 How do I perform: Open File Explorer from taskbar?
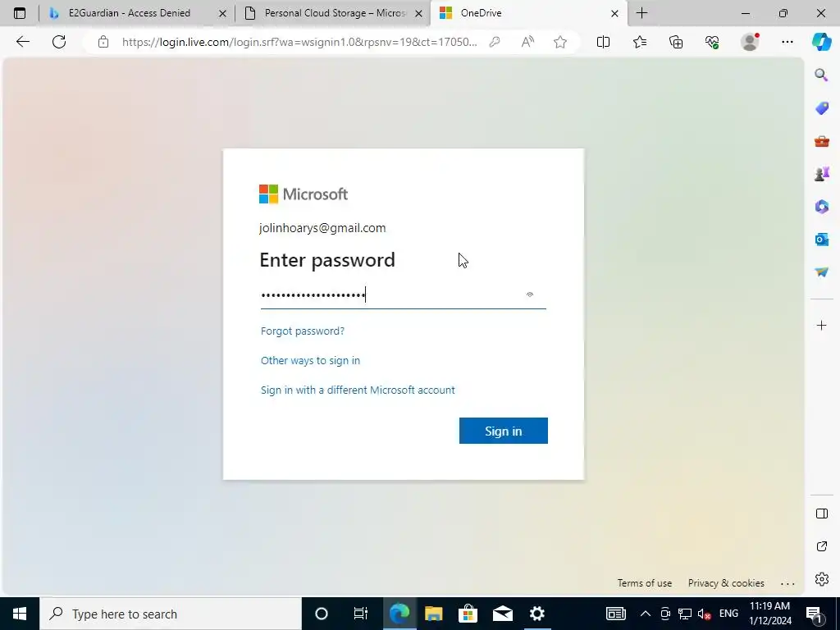[433, 614]
